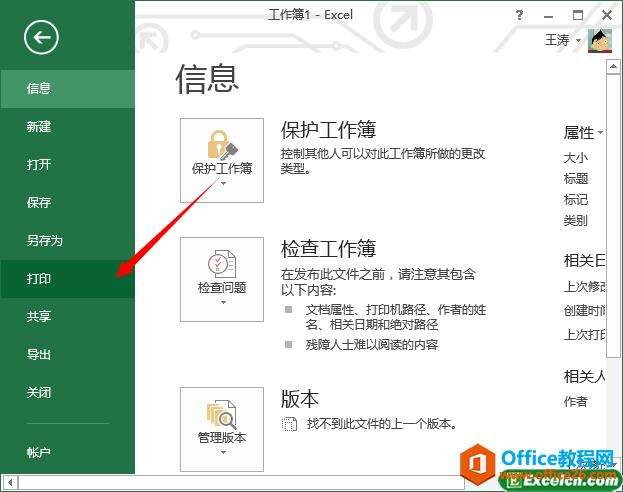Click the 残障人士难以阅读的内容 bullet text
Screen dimensions: 623x492
pyautogui.click(x=372, y=345)
